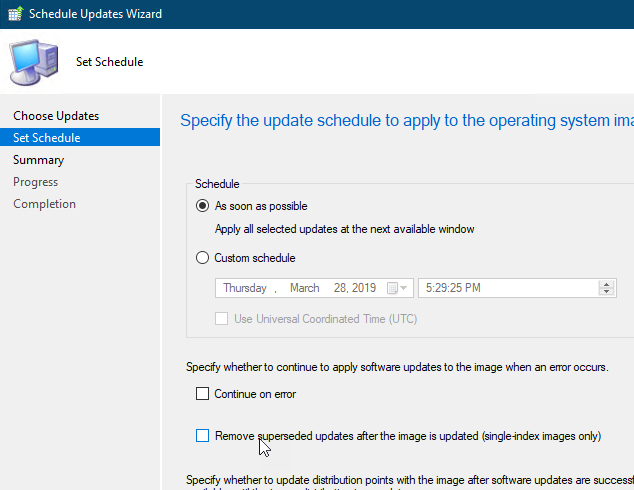Select the 'As soon as possible' radio option
Viewport: 634px width, 490px height.
pyautogui.click(x=203, y=206)
